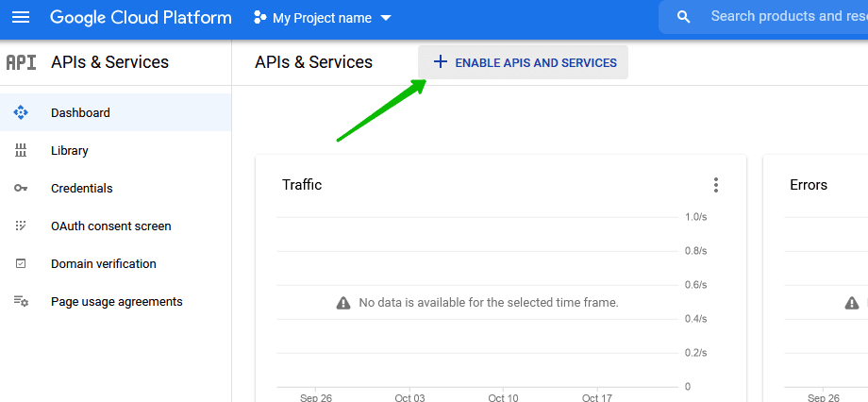Click the API logo in sidebar header
The image size is (868, 402).
coord(21,62)
